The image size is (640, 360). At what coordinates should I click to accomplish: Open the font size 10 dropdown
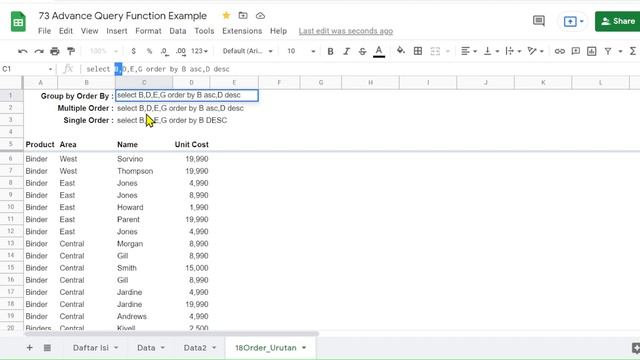tap(301, 51)
